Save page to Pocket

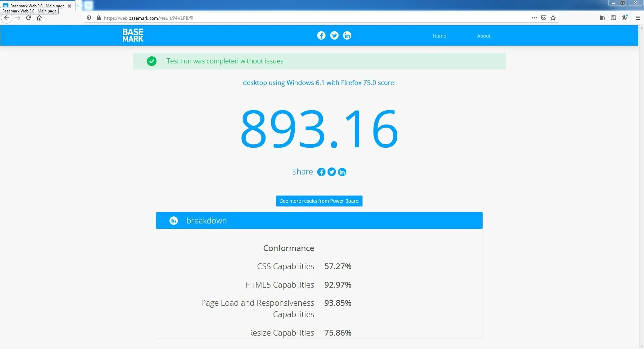(x=544, y=18)
